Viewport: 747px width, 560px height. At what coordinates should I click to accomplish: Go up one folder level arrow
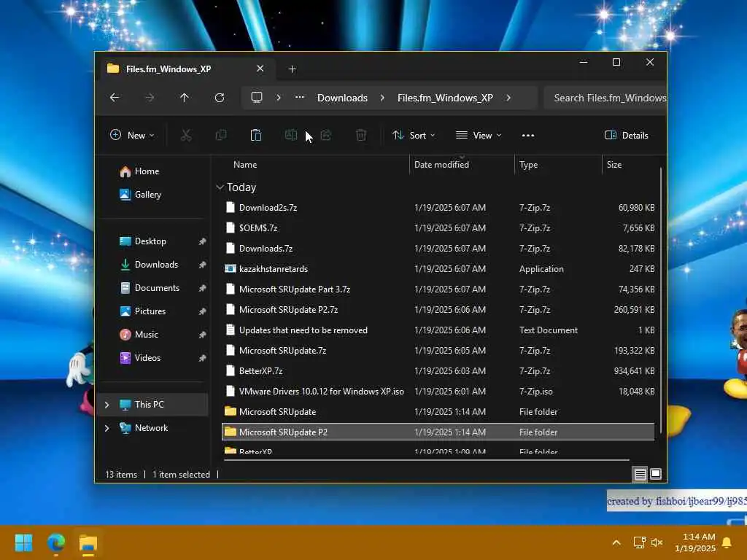[x=185, y=98]
